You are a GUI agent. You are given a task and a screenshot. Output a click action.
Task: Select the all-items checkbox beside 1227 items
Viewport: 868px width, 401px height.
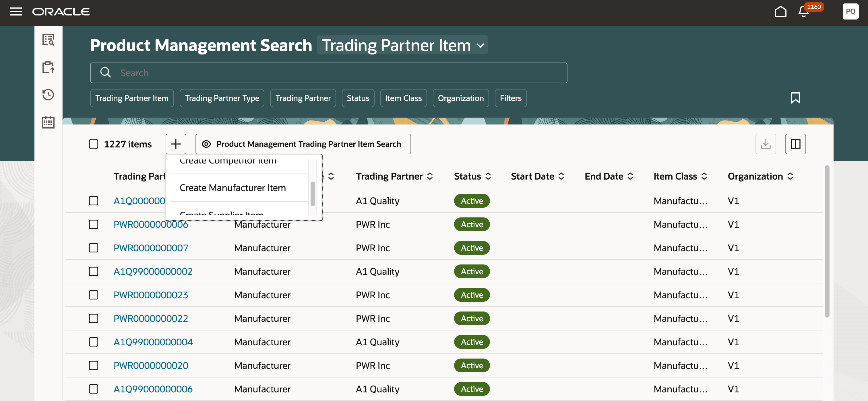click(93, 144)
